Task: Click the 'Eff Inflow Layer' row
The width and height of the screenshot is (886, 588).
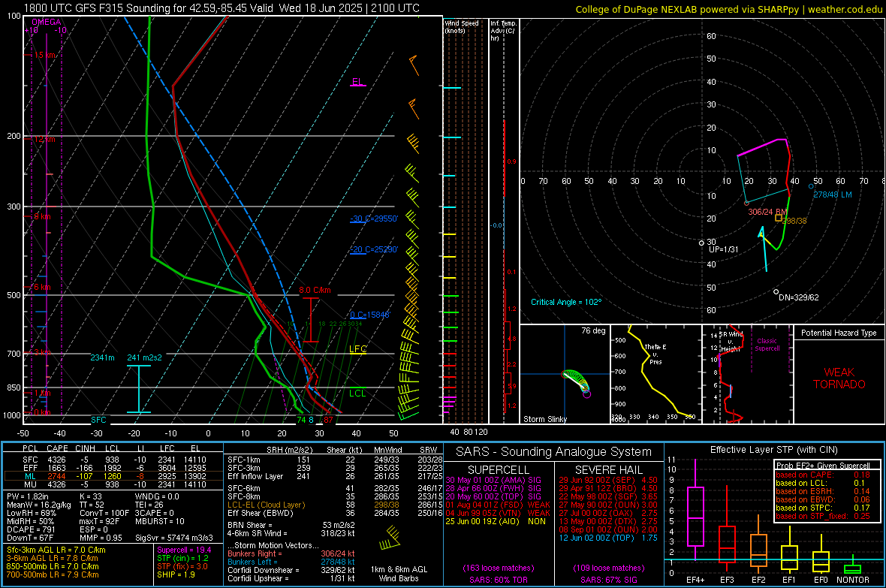Action: click(x=335, y=476)
